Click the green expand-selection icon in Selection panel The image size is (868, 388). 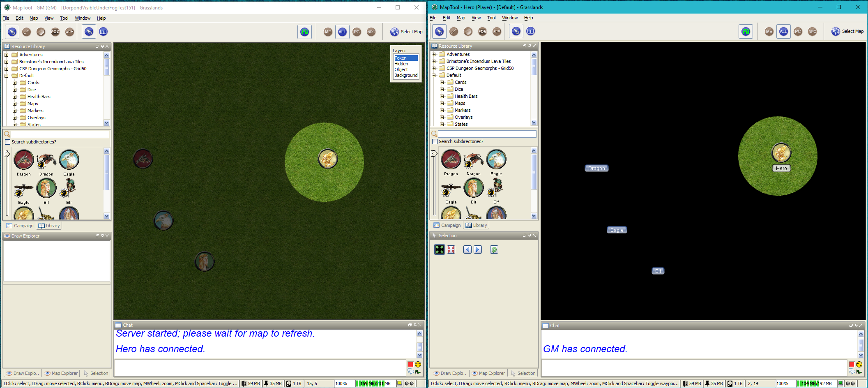[x=440, y=249]
